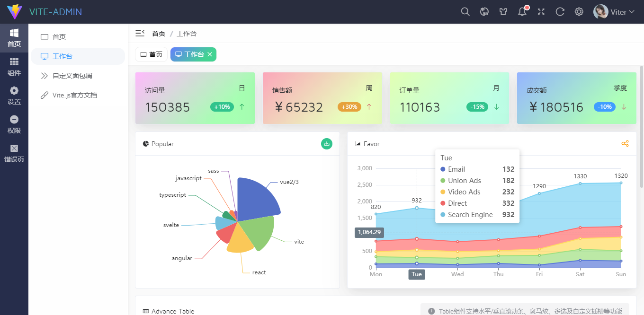Close the 工作台 tab
This screenshot has width=644, height=315.
click(210, 54)
